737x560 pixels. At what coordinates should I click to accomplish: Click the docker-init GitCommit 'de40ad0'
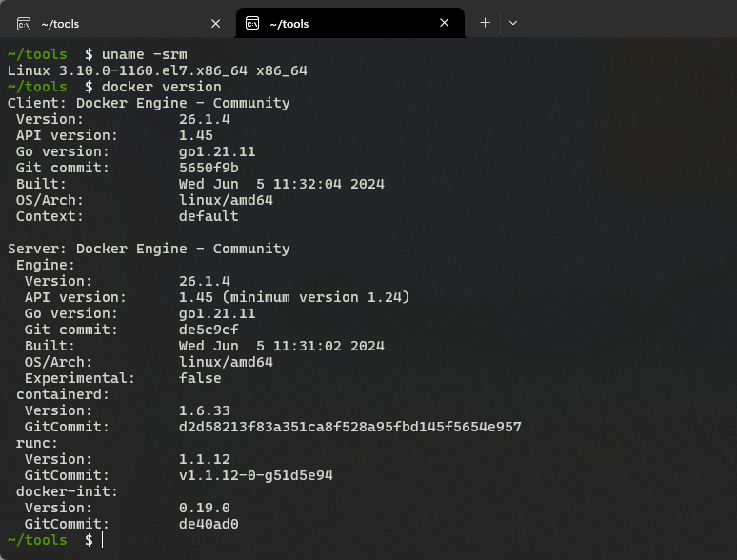coord(209,524)
